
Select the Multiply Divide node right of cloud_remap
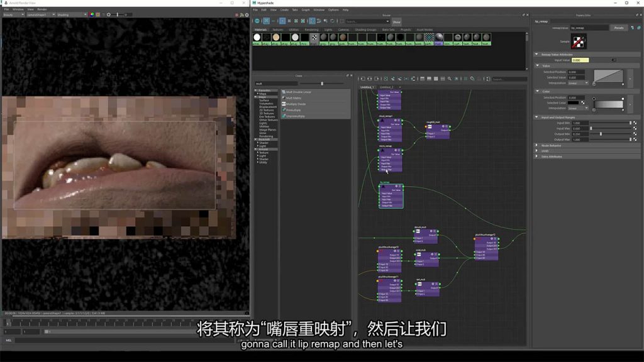point(438,131)
